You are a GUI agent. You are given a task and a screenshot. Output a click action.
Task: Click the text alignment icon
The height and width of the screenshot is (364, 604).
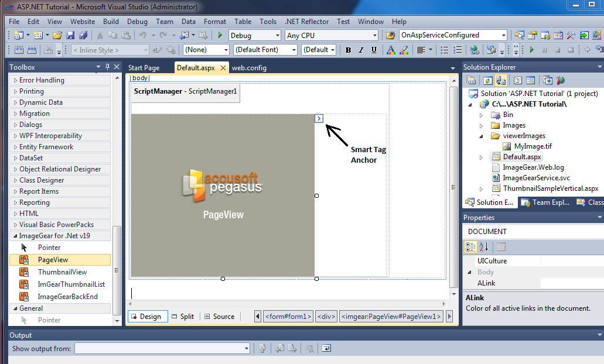(421, 50)
